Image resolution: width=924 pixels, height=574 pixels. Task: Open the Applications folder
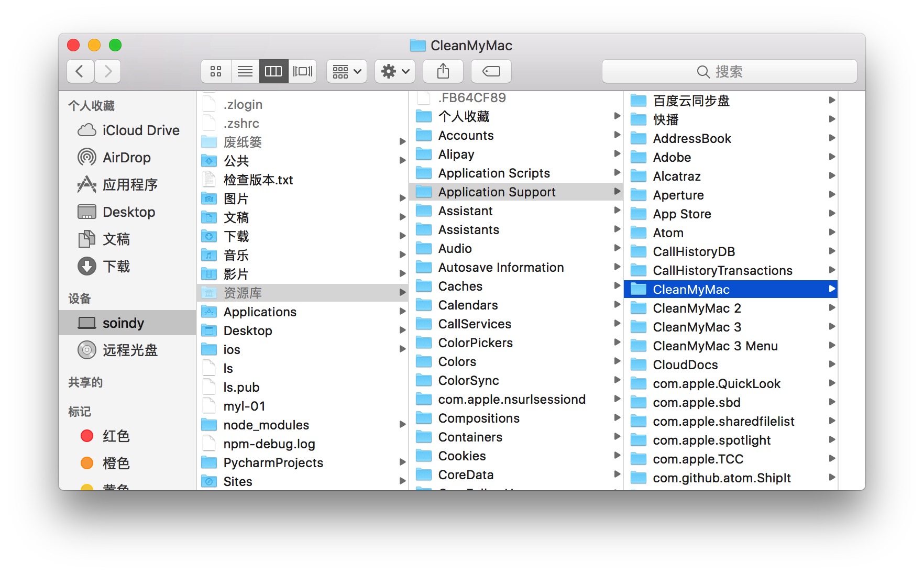click(303, 312)
